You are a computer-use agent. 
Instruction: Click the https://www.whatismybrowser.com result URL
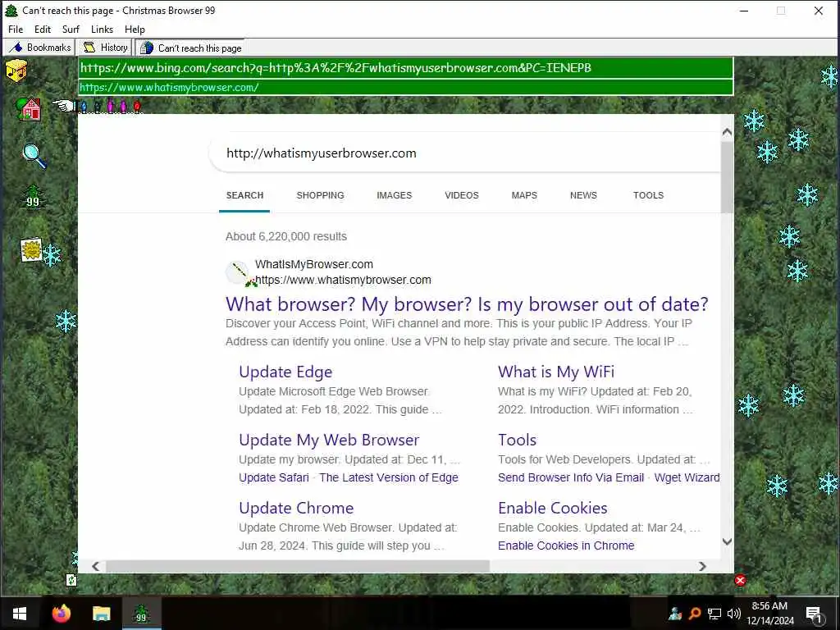(x=343, y=281)
